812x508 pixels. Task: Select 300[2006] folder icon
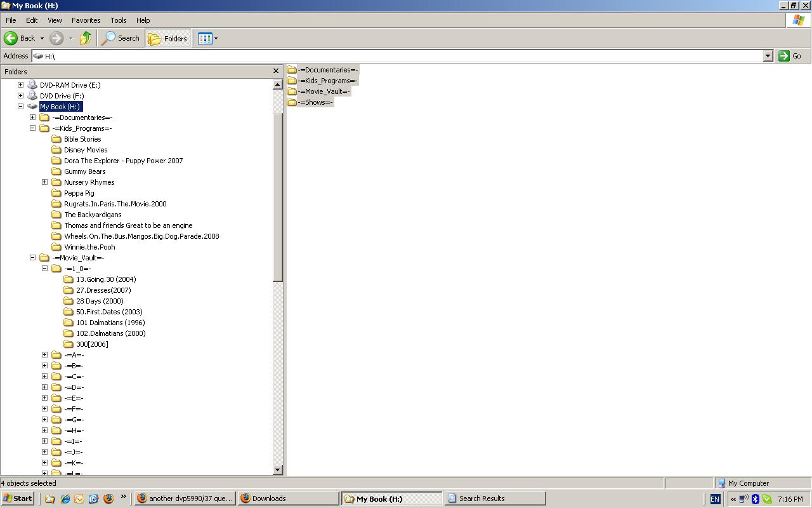coord(69,344)
